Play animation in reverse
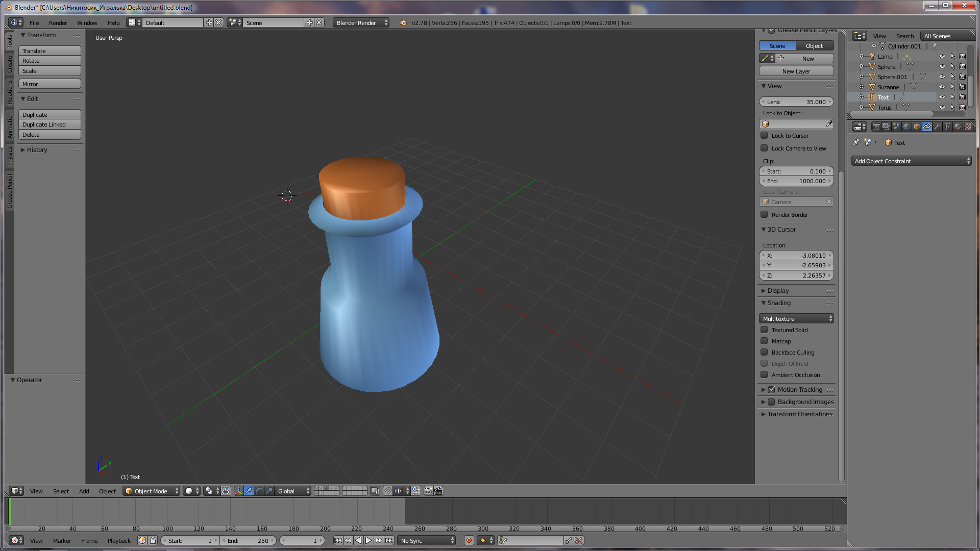 (358, 541)
